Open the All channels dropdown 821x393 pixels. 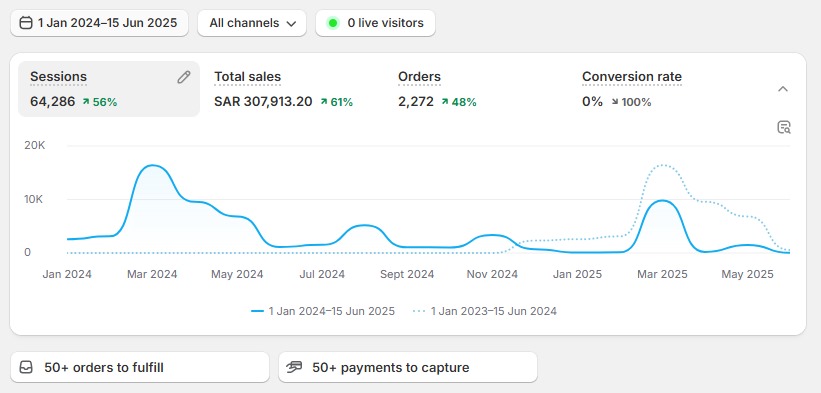click(x=252, y=23)
